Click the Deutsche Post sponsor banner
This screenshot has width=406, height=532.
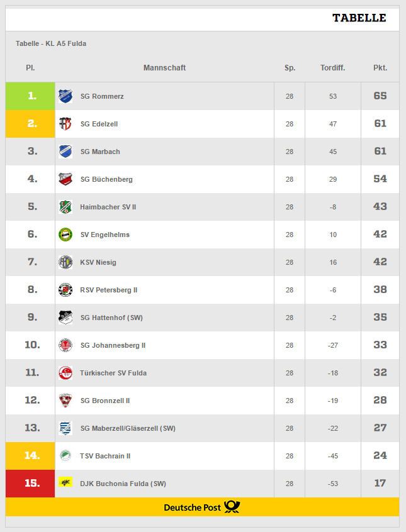tap(202, 507)
